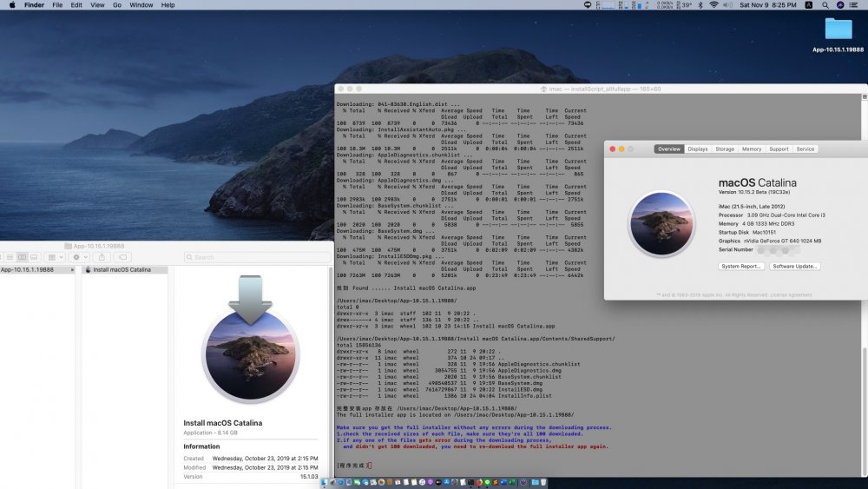Open the Go menu
The width and height of the screenshot is (868, 489).
tap(117, 5)
